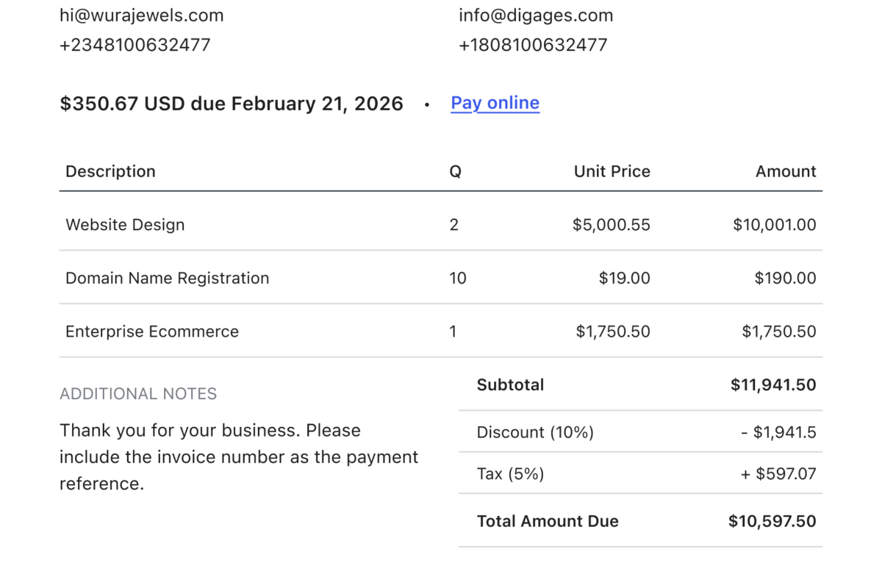
Task: Select the Website Design line item
Action: pos(125,225)
